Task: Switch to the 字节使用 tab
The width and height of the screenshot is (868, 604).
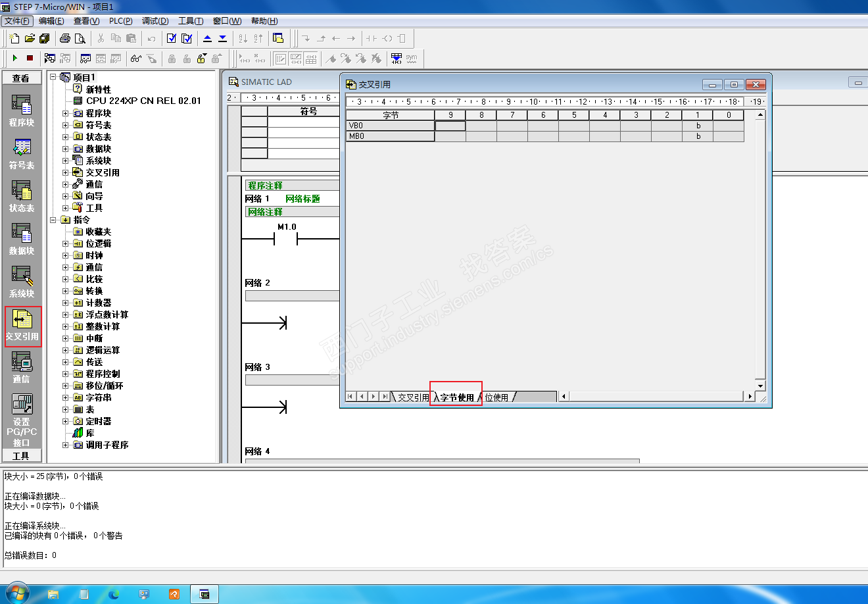Action: (x=456, y=397)
